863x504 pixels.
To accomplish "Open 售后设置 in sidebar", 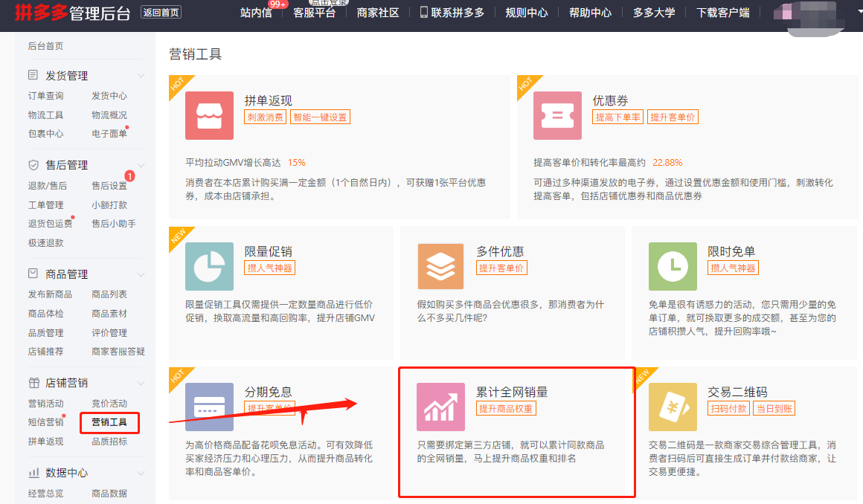I will click(x=109, y=186).
